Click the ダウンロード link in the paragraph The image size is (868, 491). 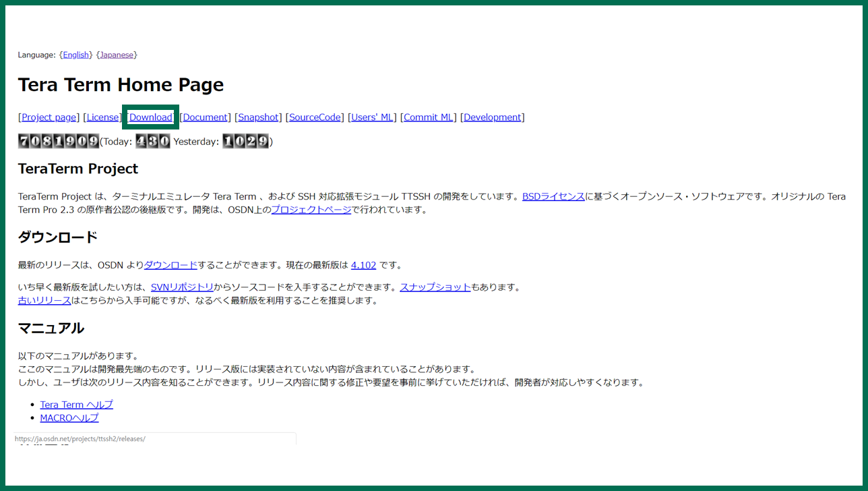click(x=171, y=265)
